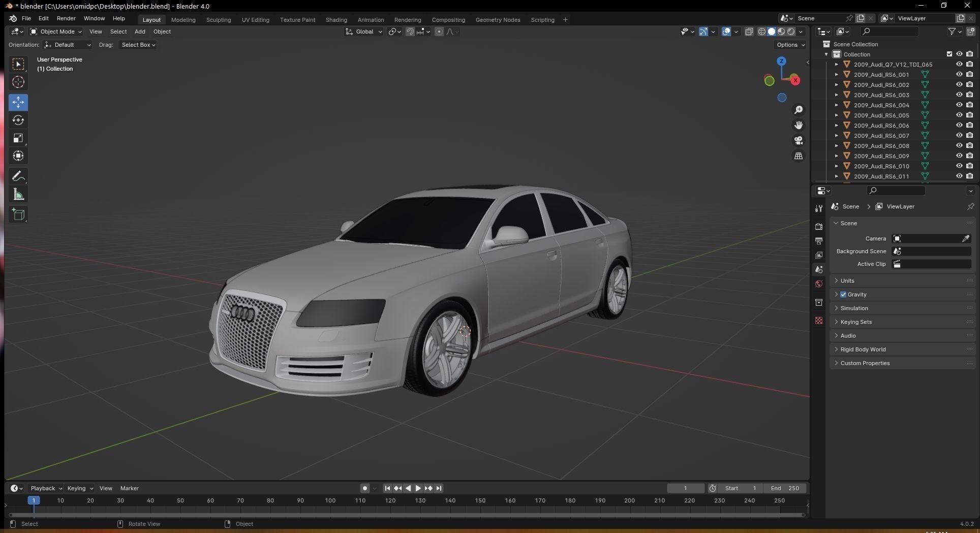The image size is (980, 533).
Task: Open the View Layer properties tab
Action: pos(819,255)
